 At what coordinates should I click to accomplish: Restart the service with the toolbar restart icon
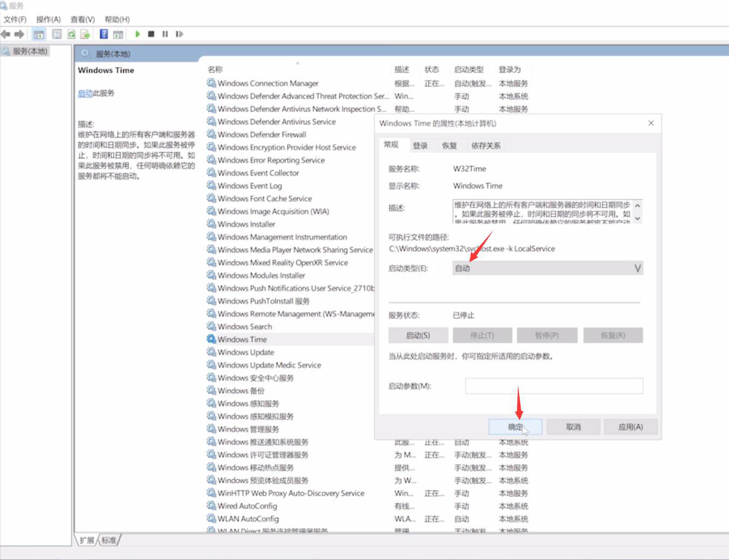point(179,34)
